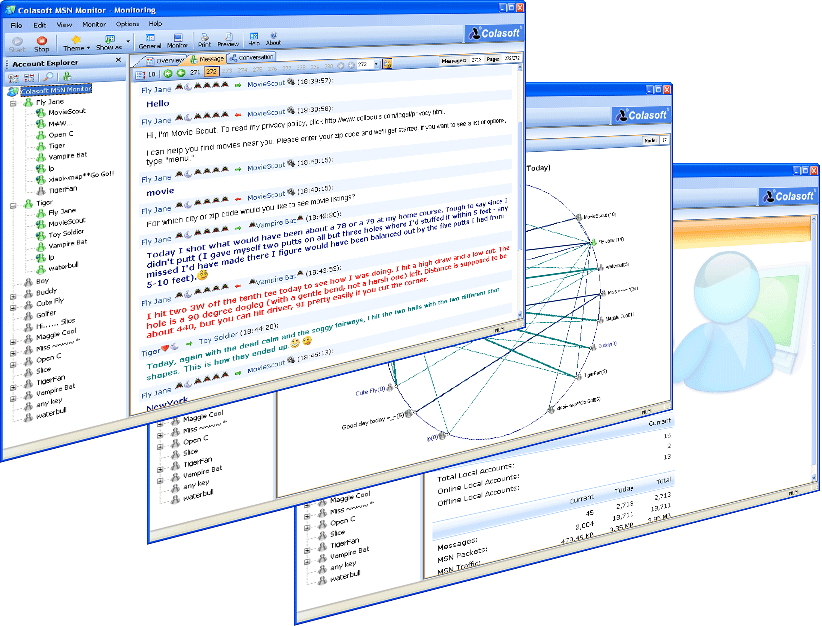The image size is (822, 626).
Task: Select TigerFan in the middle window tree
Action: (x=198, y=463)
